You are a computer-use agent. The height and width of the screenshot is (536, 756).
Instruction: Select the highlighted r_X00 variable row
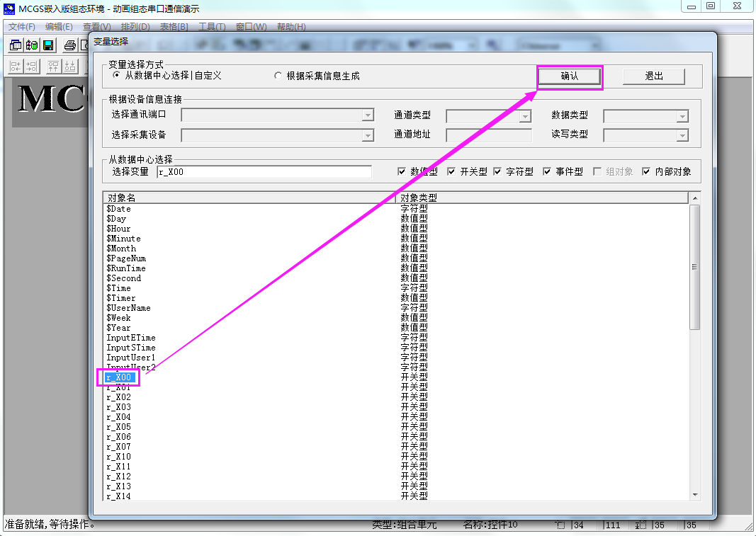coord(120,377)
